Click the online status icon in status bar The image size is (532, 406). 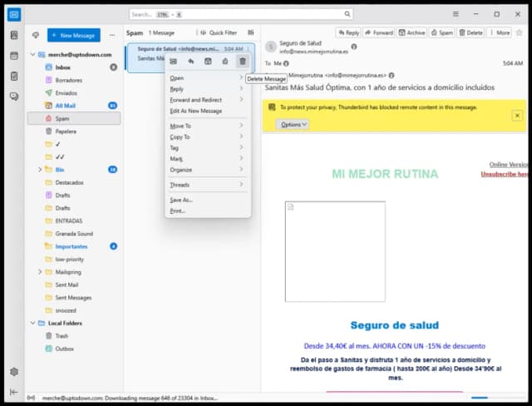click(31, 398)
